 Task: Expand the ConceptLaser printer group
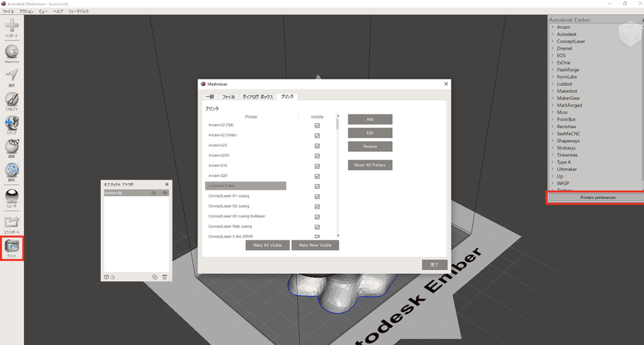(552, 41)
